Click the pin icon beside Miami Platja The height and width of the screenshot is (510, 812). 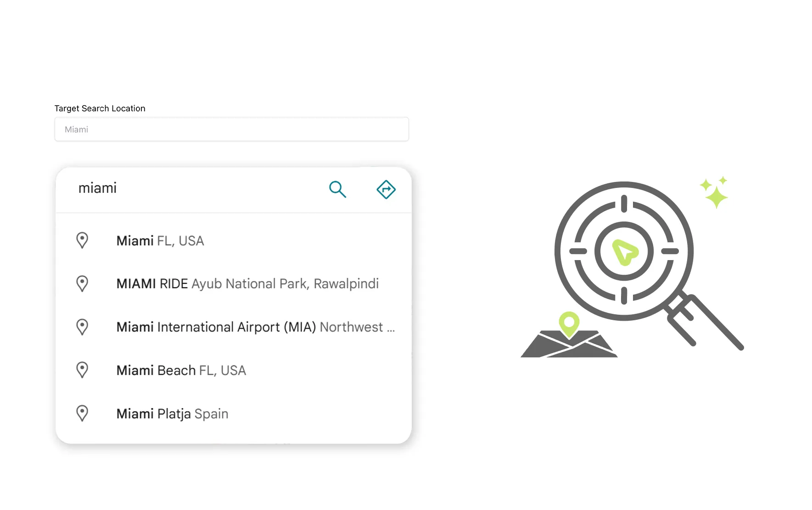82,413
